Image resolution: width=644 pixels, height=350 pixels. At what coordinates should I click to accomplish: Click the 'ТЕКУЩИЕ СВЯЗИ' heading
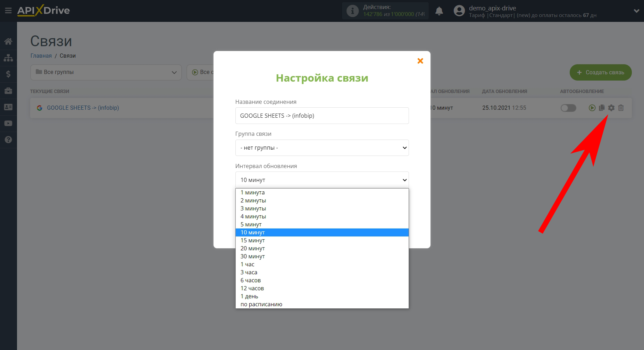[x=50, y=91]
